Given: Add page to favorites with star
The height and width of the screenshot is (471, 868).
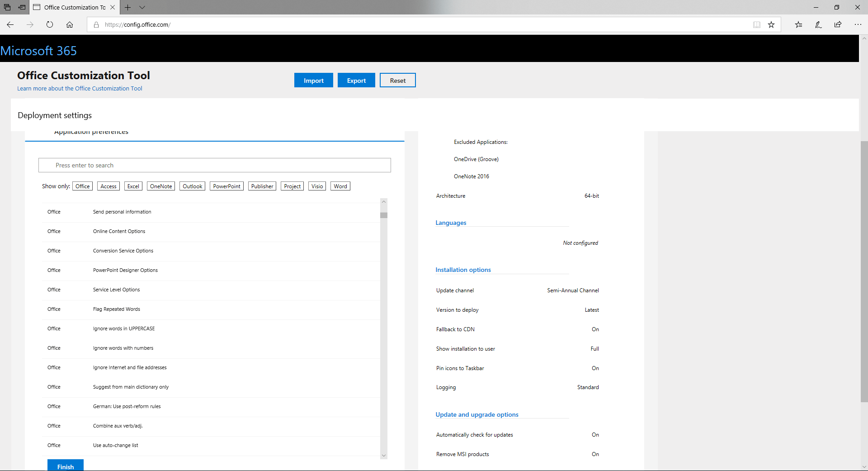Looking at the screenshot, I should pyautogui.click(x=771, y=24).
